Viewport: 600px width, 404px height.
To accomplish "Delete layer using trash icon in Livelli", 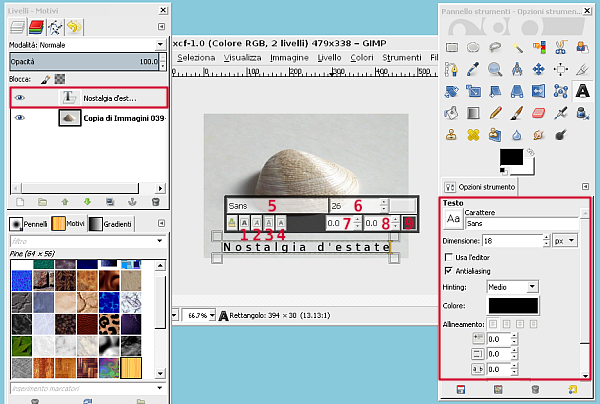I will 155,202.
